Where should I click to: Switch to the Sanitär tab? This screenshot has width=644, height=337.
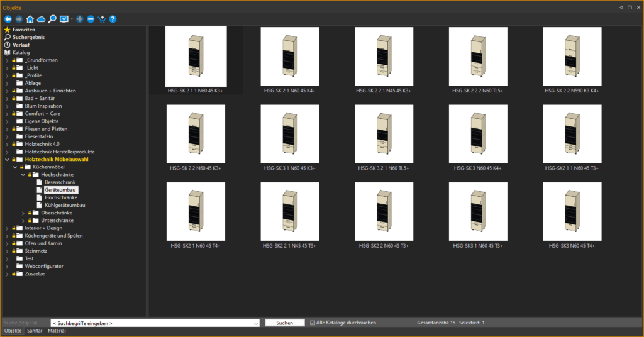(35, 331)
